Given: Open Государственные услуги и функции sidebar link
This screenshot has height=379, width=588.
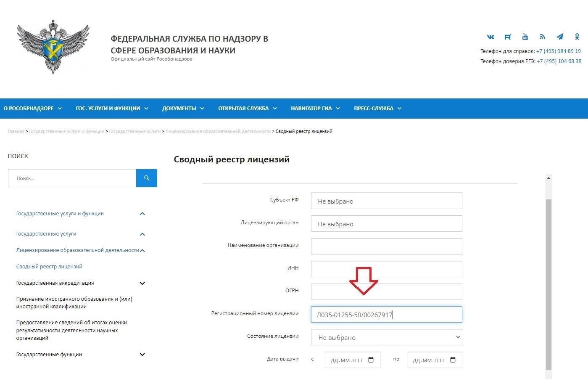Looking at the screenshot, I should point(60,214).
